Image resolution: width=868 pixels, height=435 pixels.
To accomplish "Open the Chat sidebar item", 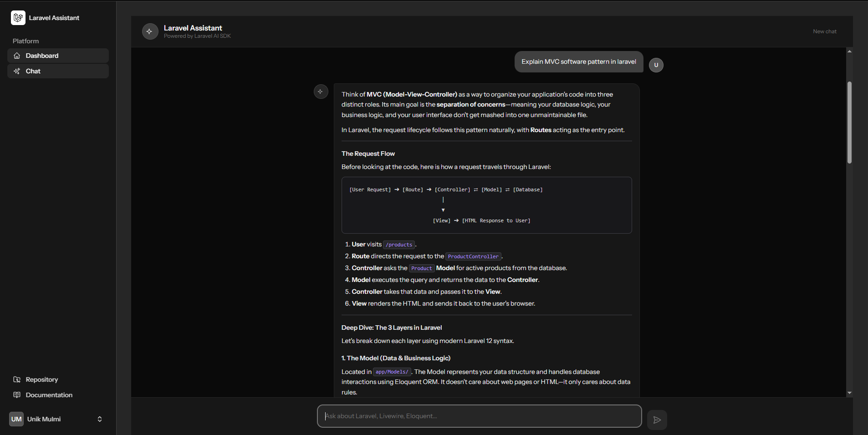I will click(x=58, y=71).
